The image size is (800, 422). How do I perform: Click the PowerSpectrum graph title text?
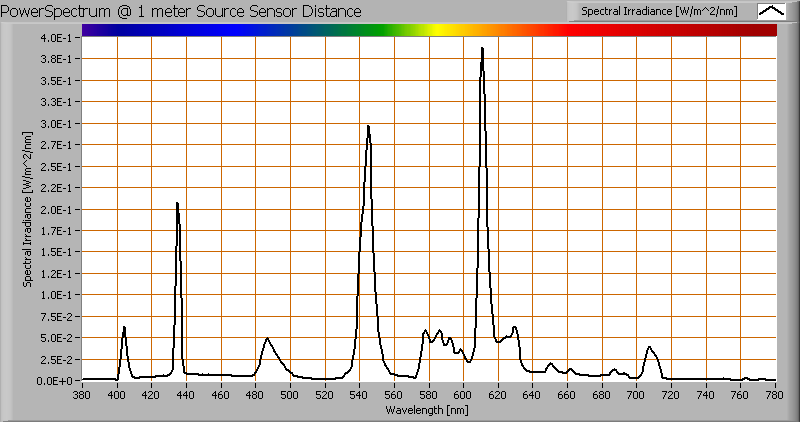coord(183,11)
